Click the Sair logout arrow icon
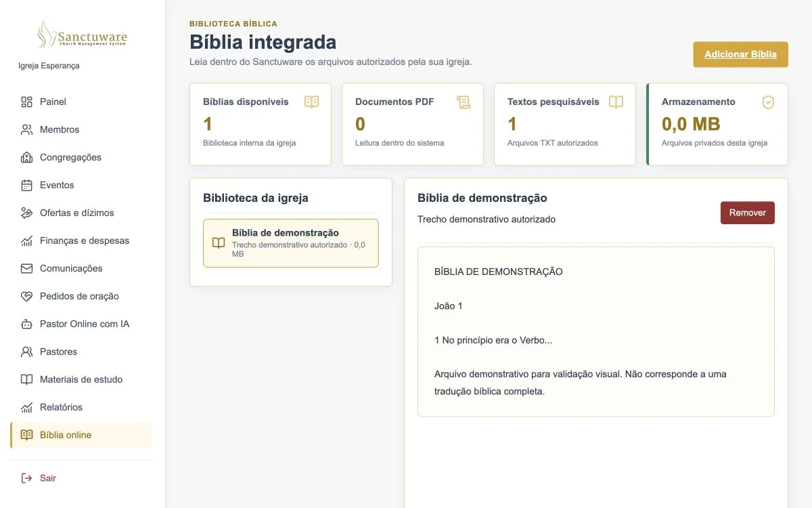Image resolution: width=812 pixels, height=508 pixels. click(26, 478)
